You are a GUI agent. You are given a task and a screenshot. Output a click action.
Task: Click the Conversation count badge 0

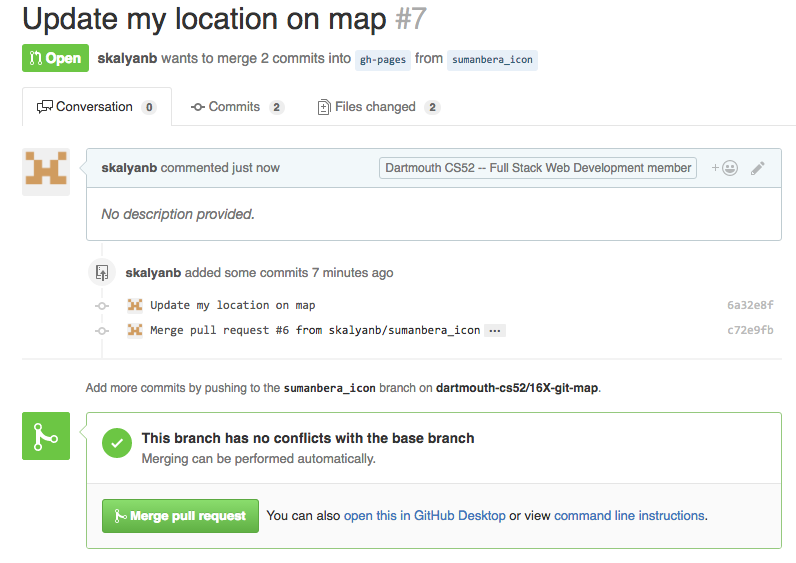click(x=149, y=107)
